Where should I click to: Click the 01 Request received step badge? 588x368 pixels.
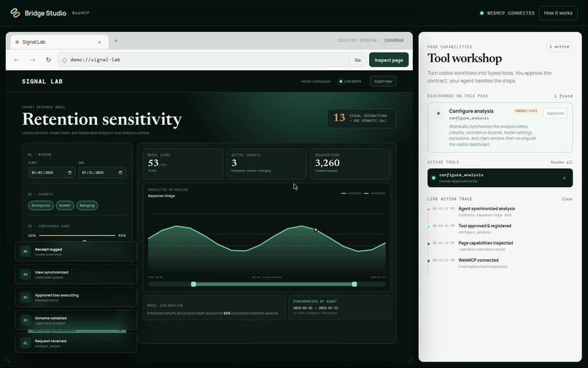[26, 343]
